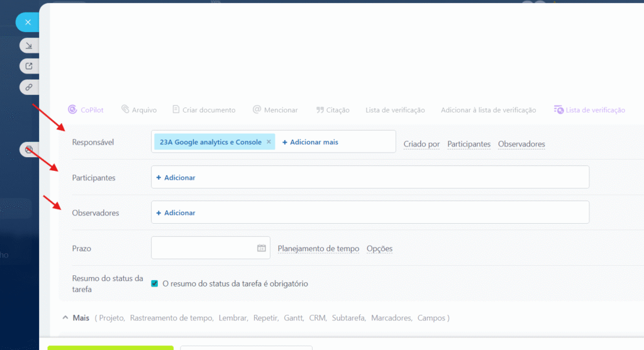Viewport: 644px width, 350px height.
Task: Insert a quote with the Citação icon
Action: pyautogui.click(x=320, y=110)
